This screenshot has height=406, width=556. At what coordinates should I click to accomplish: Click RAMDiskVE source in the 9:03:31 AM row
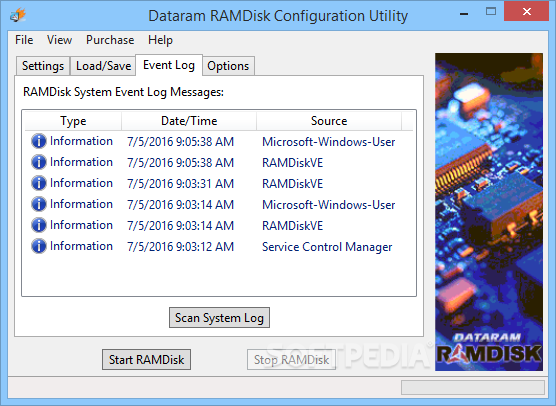[293, 183]
